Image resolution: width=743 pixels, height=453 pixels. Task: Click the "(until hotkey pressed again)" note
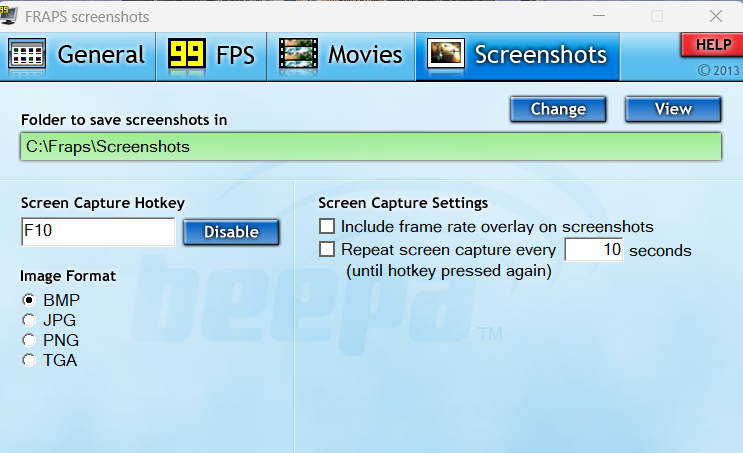pyautogui.click(x=449, y=271)
